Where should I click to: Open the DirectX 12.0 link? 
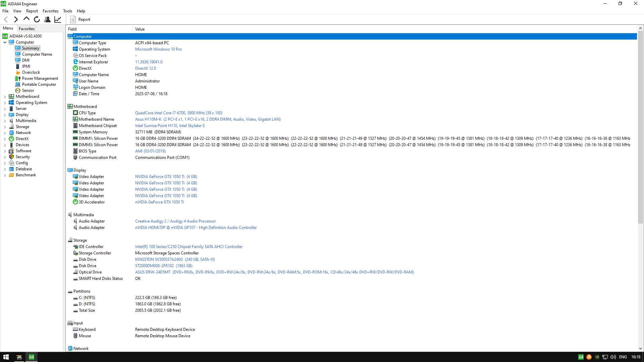146,68
